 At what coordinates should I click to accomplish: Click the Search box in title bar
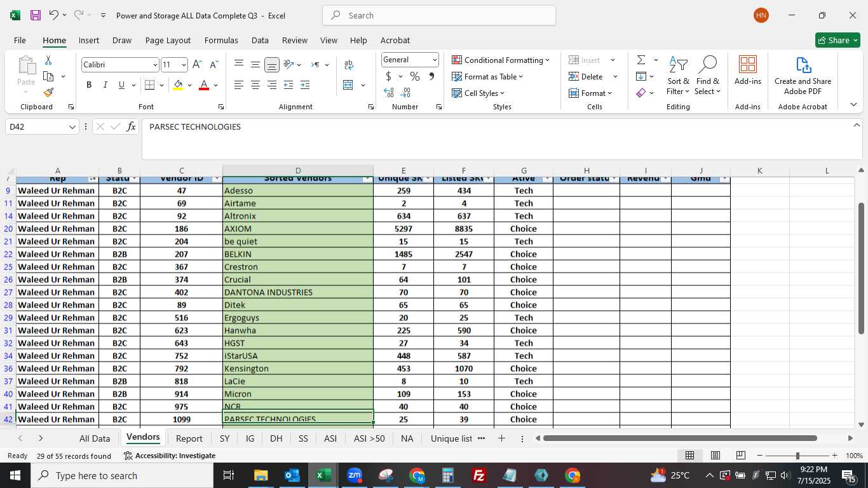tap(439, 15)
